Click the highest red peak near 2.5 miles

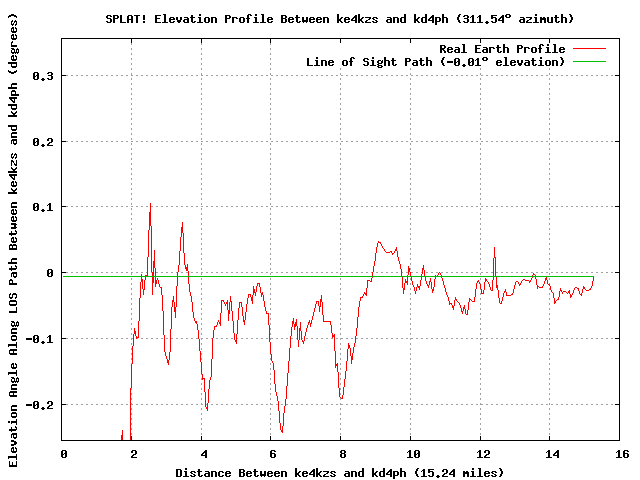(150, 204)
